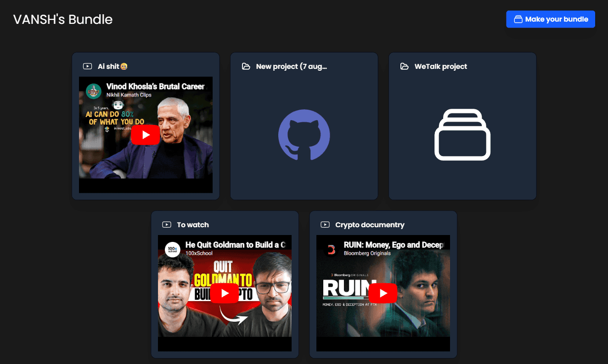Open the WeTalk project bundle stack icon
Viewport: 608px width, 364px height.
pyautogui.click(x=462, y=135)
